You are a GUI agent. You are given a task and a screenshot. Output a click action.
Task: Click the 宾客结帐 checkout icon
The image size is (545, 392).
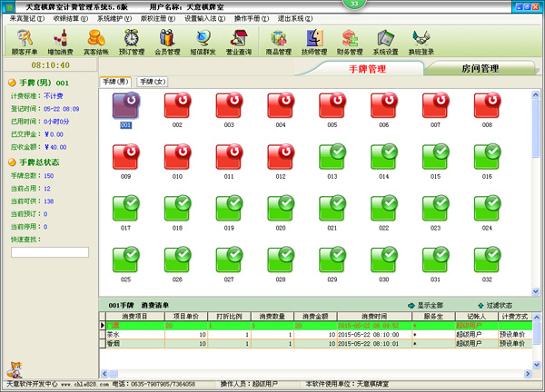(x=95, y=42)
